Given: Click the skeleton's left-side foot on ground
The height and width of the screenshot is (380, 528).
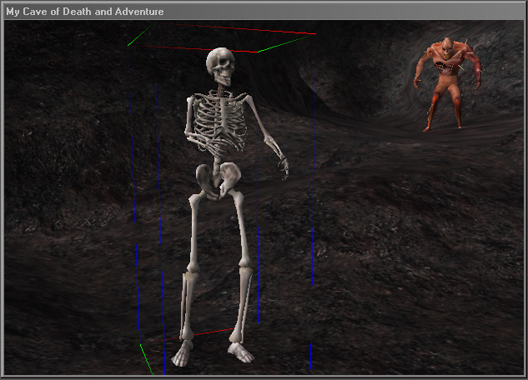Looking at the screenshot, I should tap(183, 354).
